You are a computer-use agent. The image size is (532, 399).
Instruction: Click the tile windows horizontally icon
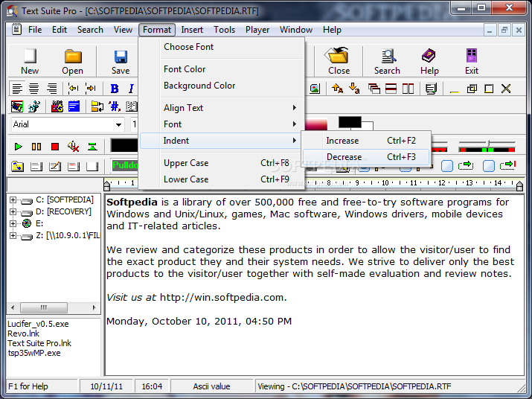click(x=391, y=89)
